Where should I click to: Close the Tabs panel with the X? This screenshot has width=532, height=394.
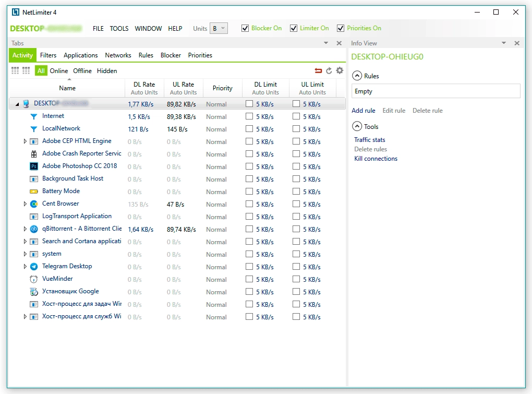click(x=338, y=43)
